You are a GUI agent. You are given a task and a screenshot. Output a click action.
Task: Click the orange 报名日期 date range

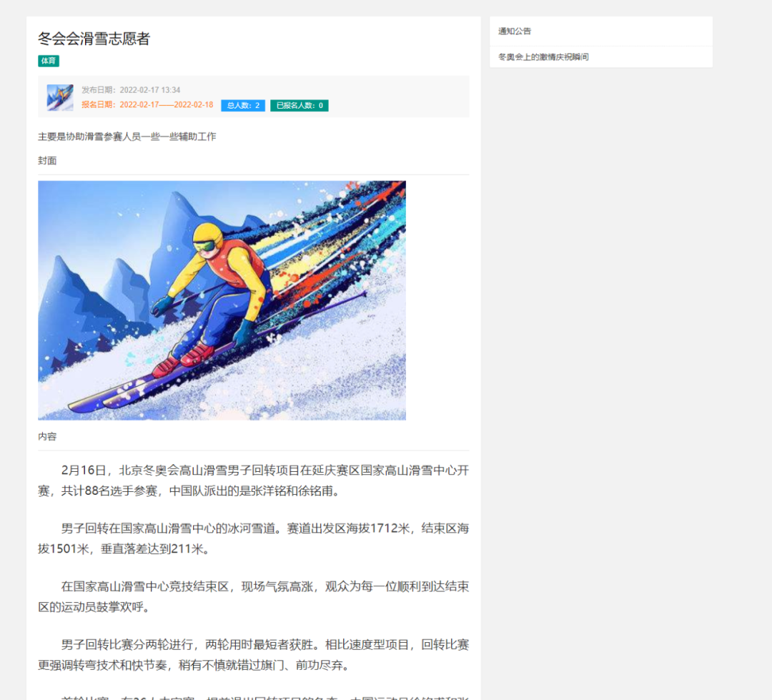[147, 104]
